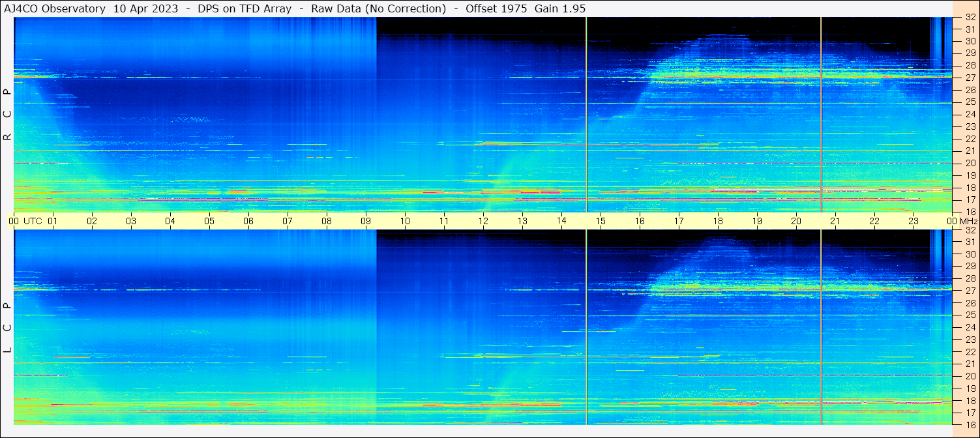Select the 18 hour tick on the time axis
This screenshot has width=980, height=438.
pos(718,221)
